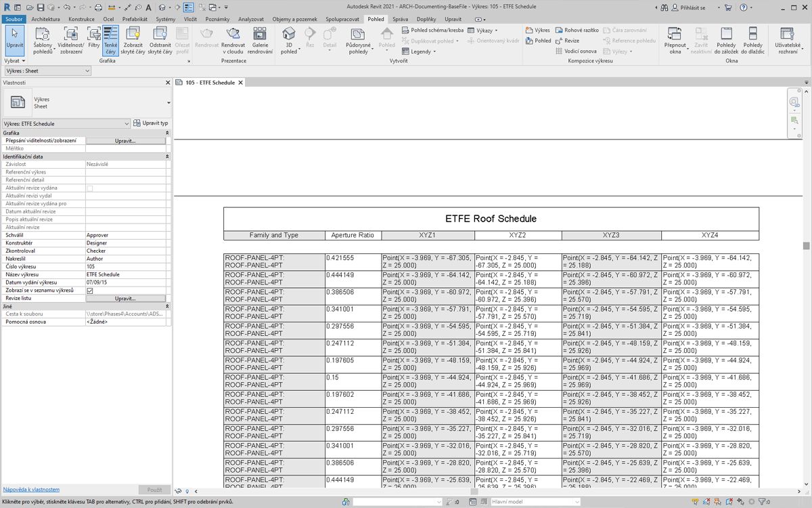Click Přepnout okna switch windows
The image size is (812, 508).
675,41
